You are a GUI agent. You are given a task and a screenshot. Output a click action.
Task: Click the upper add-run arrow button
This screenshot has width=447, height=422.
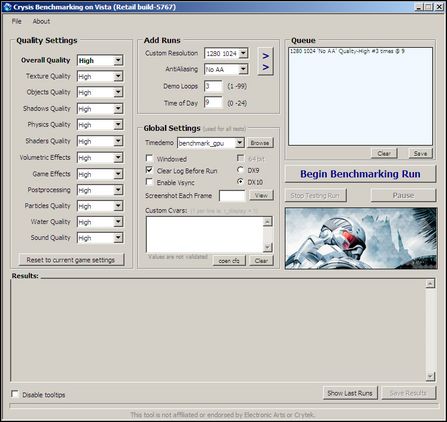[266, 56]
